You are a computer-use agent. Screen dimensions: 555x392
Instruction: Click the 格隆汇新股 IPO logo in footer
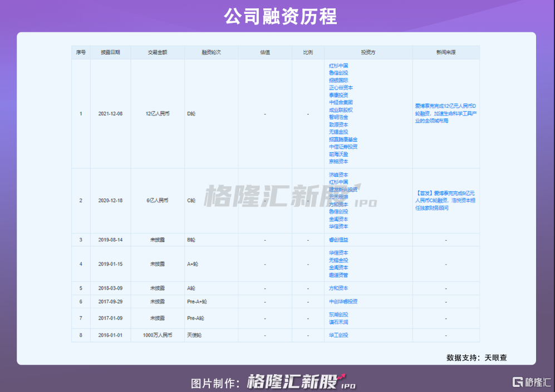point(301,382)
